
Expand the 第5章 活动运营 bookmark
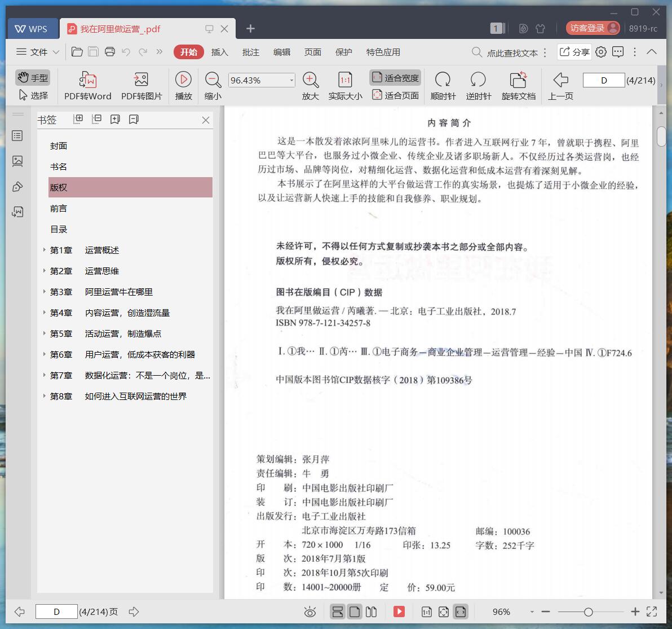(45, 333)
